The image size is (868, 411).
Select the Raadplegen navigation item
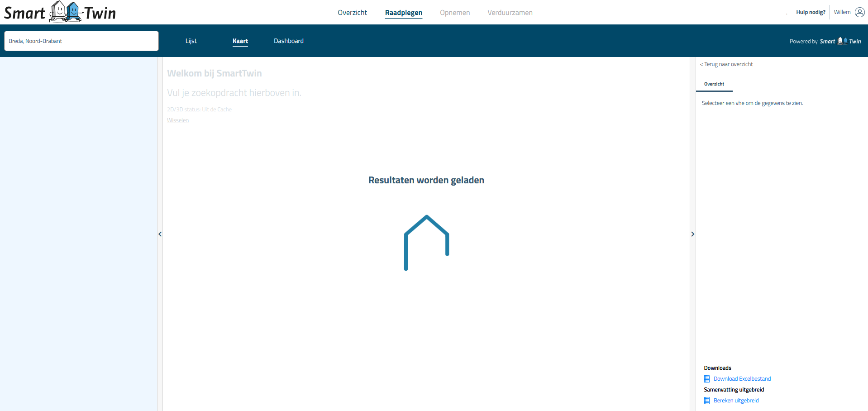[403, 13]
